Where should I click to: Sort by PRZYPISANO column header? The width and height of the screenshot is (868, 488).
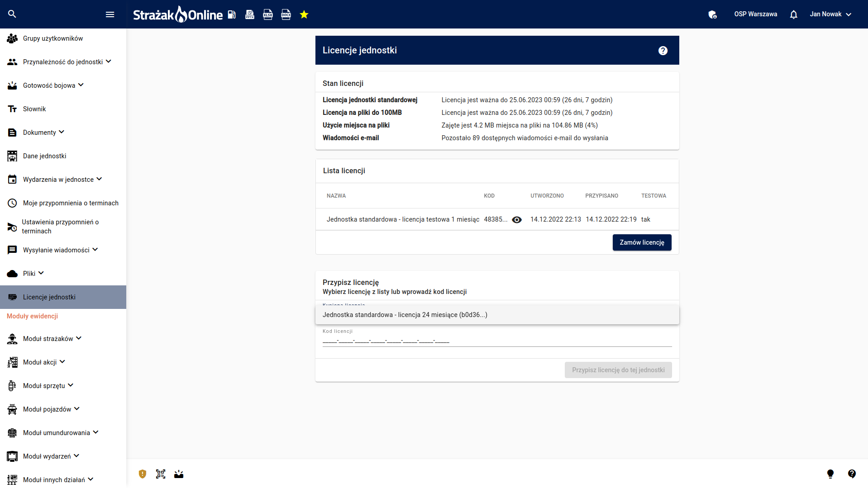[601, 196]
